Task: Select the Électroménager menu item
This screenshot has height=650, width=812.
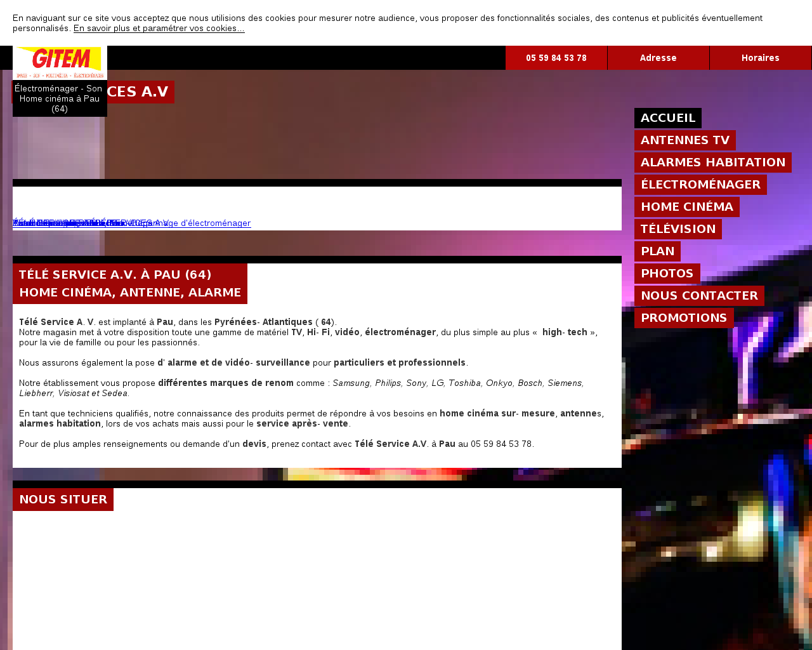Action: pyautogui.click(x=700, y=185)
